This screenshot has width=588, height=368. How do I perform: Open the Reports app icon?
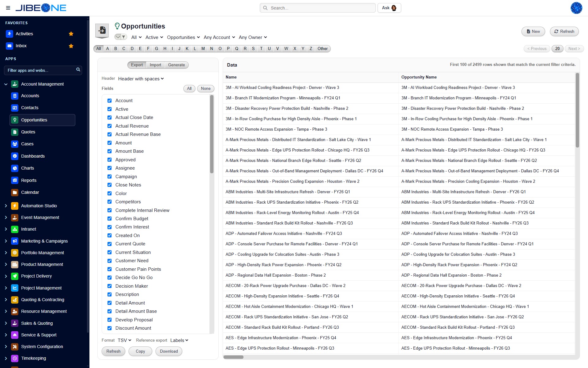click(x=15, y=180)
